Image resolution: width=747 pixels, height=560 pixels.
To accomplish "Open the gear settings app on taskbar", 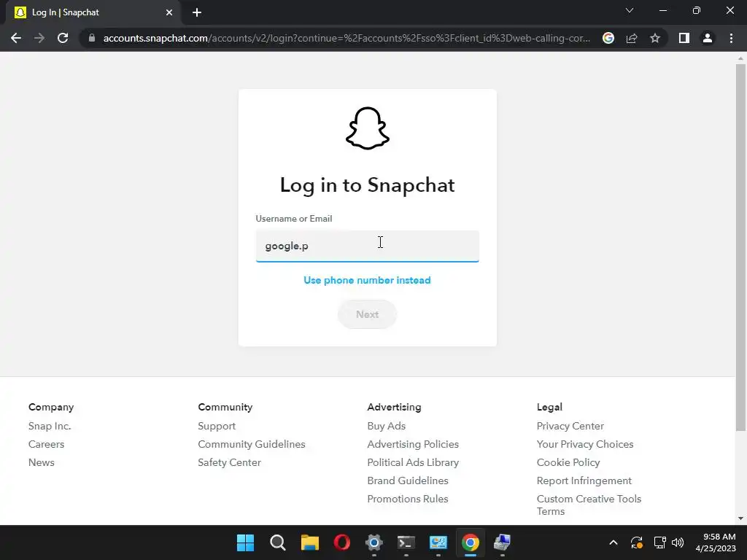I will 374,542.
